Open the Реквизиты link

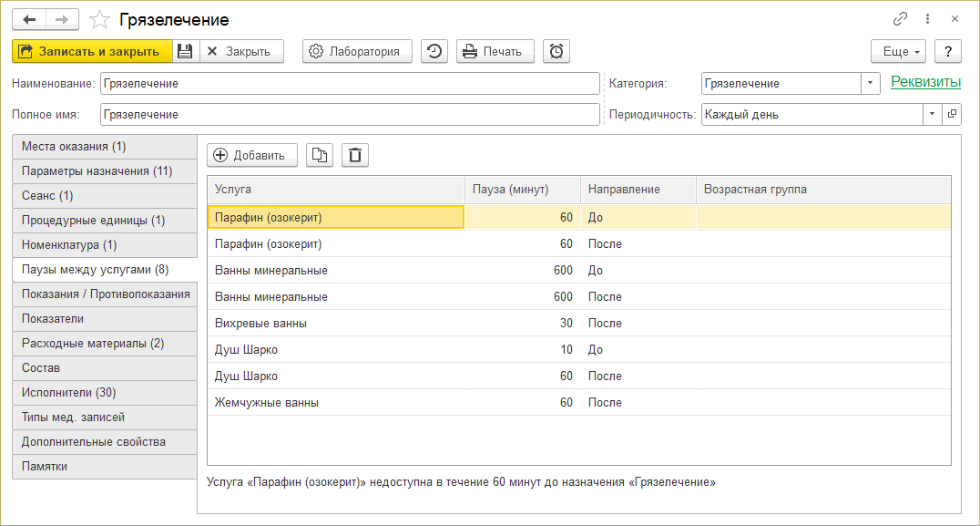click(925, 82)
